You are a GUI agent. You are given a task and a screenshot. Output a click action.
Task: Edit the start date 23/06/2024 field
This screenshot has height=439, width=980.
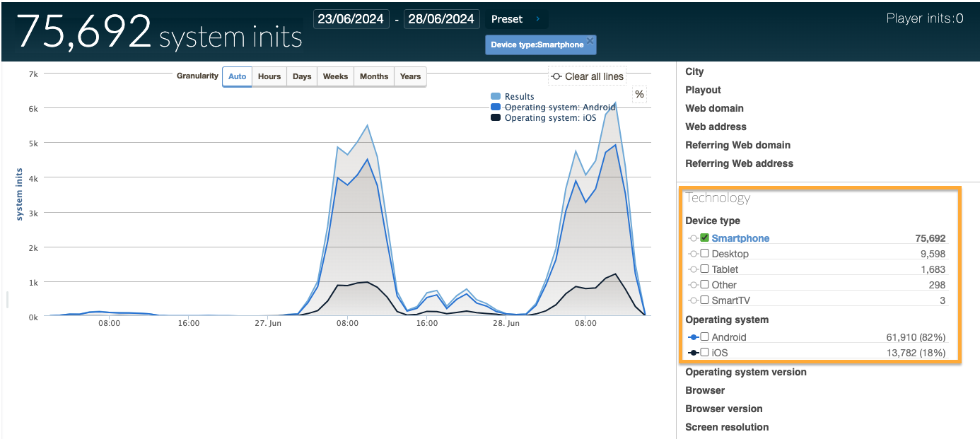point(352,19)
